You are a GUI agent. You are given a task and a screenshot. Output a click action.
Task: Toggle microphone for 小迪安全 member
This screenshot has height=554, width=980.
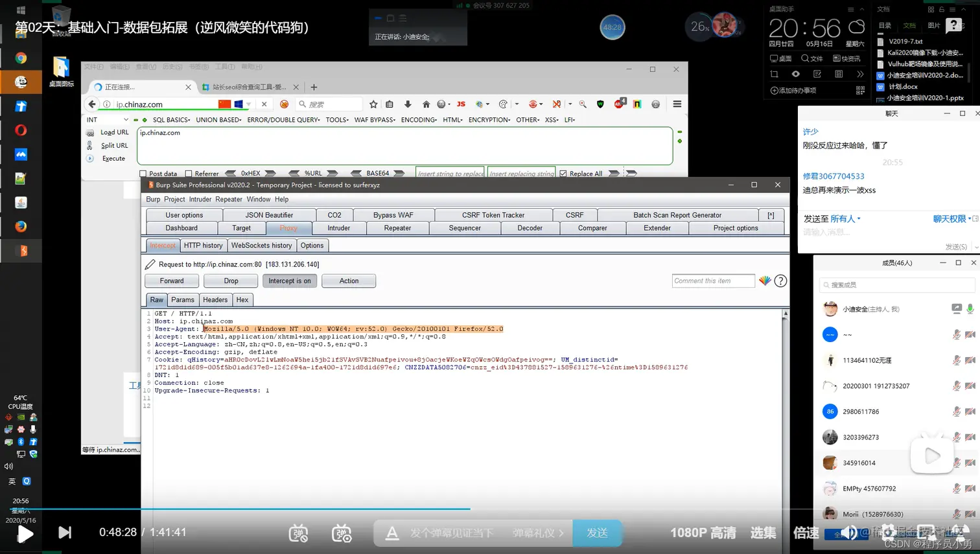(970, 309)
